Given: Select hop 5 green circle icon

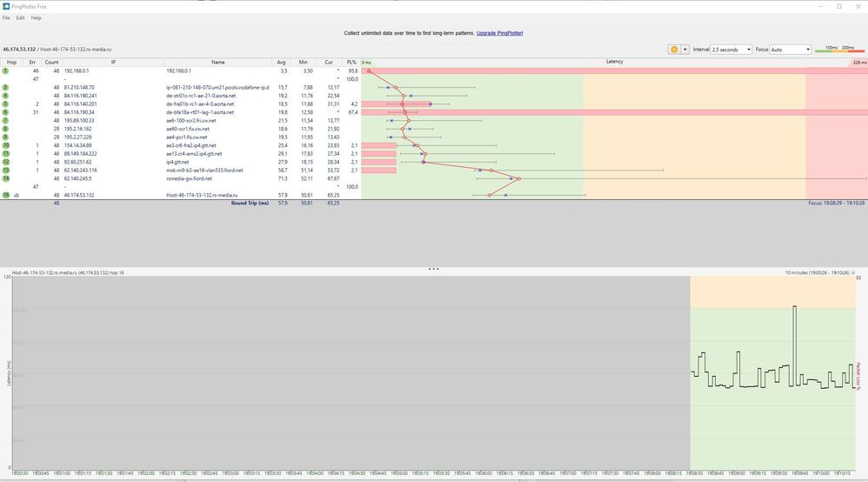Looking at the screenshot, I should tap(5, 104).
